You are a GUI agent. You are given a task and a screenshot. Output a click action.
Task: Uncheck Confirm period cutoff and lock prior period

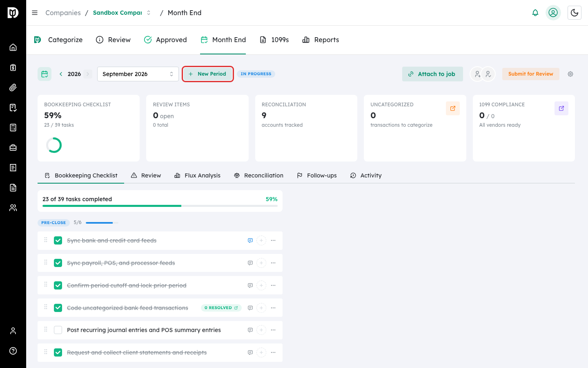58,285
